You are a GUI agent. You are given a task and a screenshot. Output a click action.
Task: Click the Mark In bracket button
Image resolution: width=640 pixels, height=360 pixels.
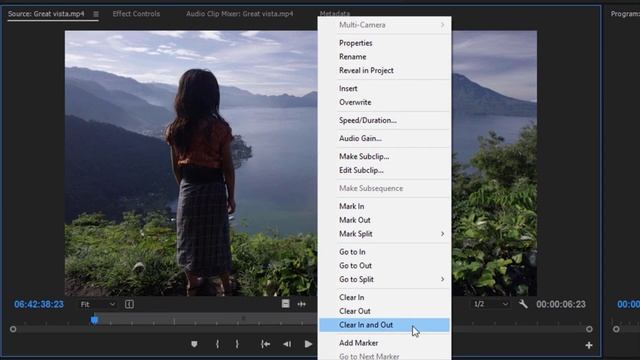tap(218, 344)
